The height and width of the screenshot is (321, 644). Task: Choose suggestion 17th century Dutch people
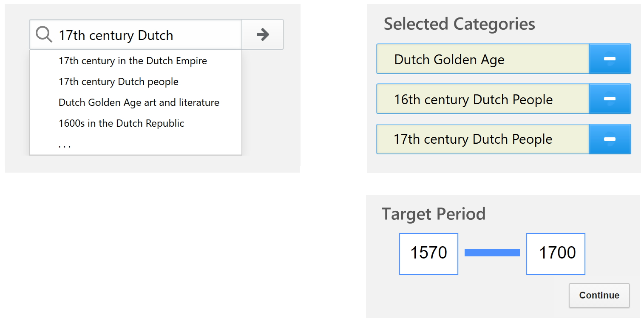119,82
